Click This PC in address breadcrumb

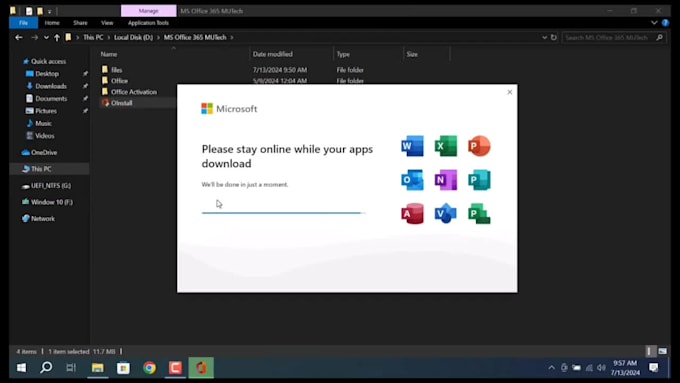(x=93, y=37)
